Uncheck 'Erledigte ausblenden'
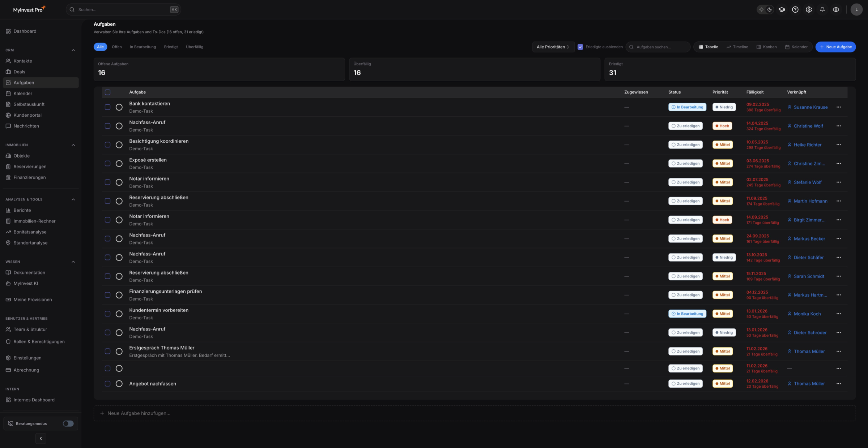The image size is (868, 448). 580,47
